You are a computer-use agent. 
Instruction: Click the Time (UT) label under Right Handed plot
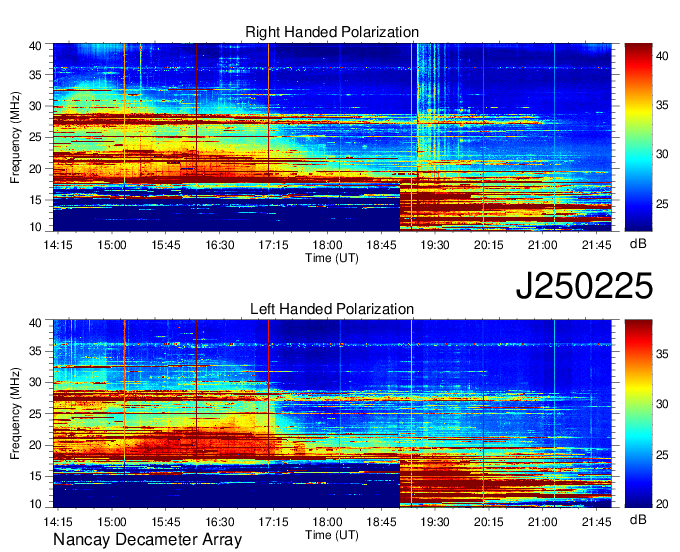click(332, 258)
